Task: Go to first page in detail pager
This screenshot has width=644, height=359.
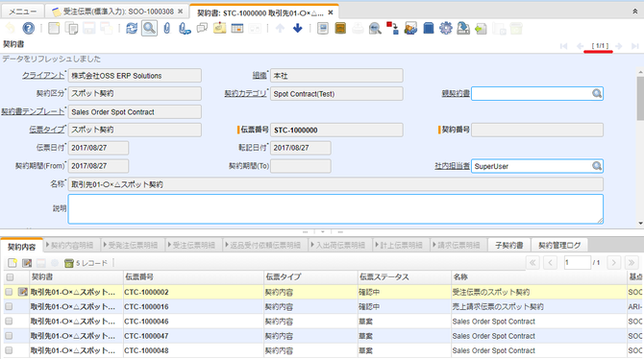Action: click(x=533, y=263)
